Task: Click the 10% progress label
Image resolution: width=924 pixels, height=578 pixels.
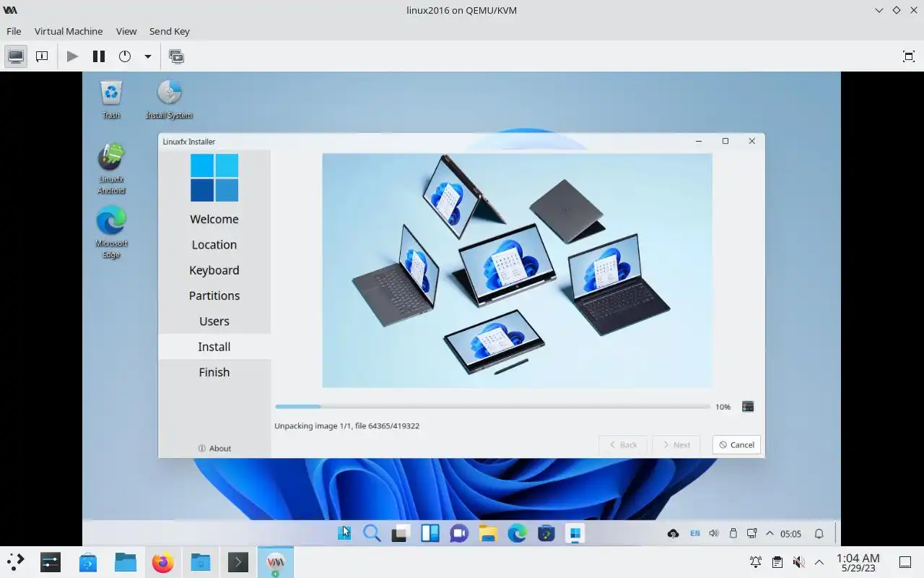Action: click(723, 407)
